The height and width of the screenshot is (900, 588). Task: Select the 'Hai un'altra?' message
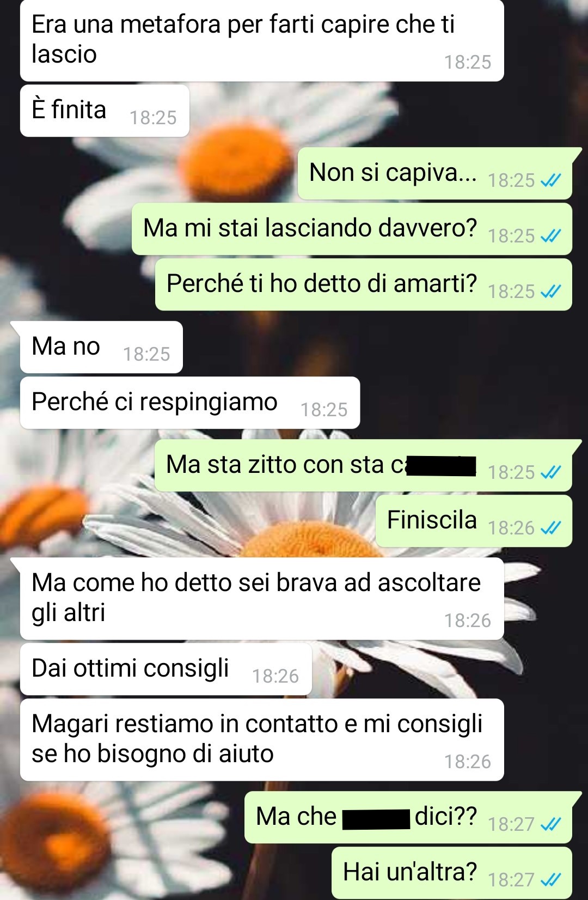452,873
